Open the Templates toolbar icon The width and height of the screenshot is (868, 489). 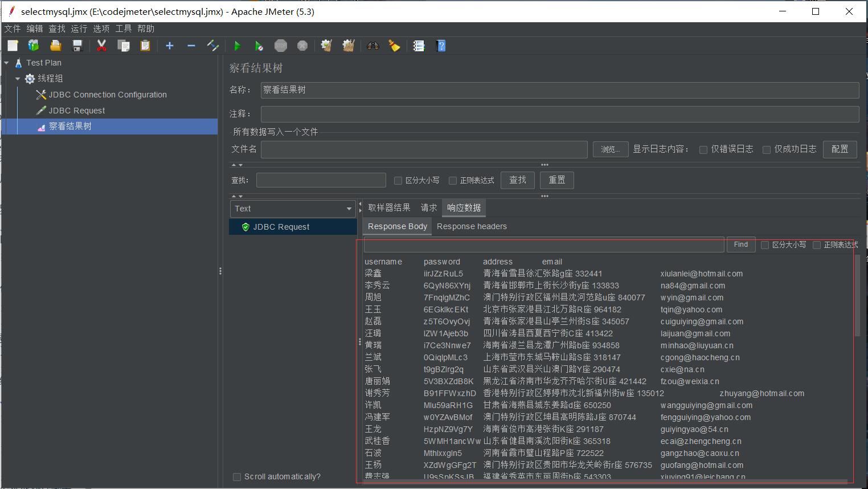click(x=34, y=46)
